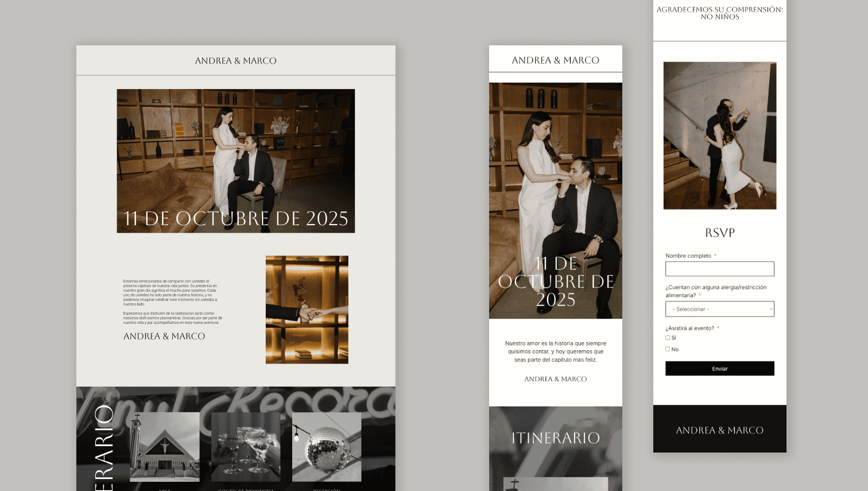Check the 'Sí' attendance checkbox
Viewport: 868px width, 491px height.
668,338
